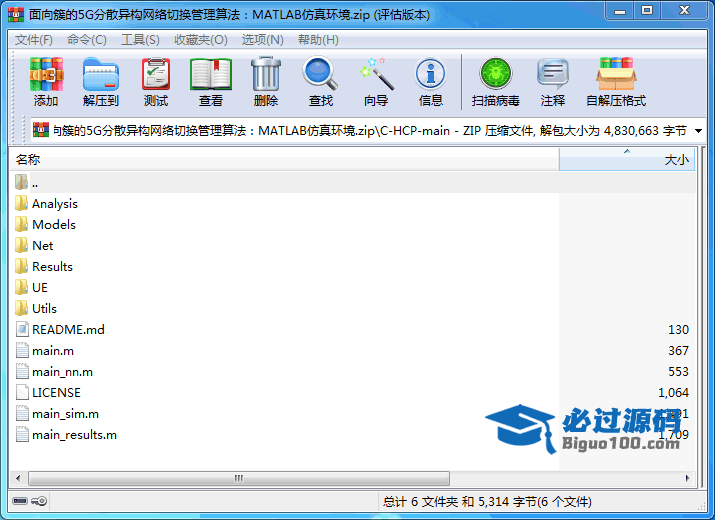Click the WinRAR title bar icon
Image resolution: width=715 pixels, height=520 pixels.
(x=16, y=15)
